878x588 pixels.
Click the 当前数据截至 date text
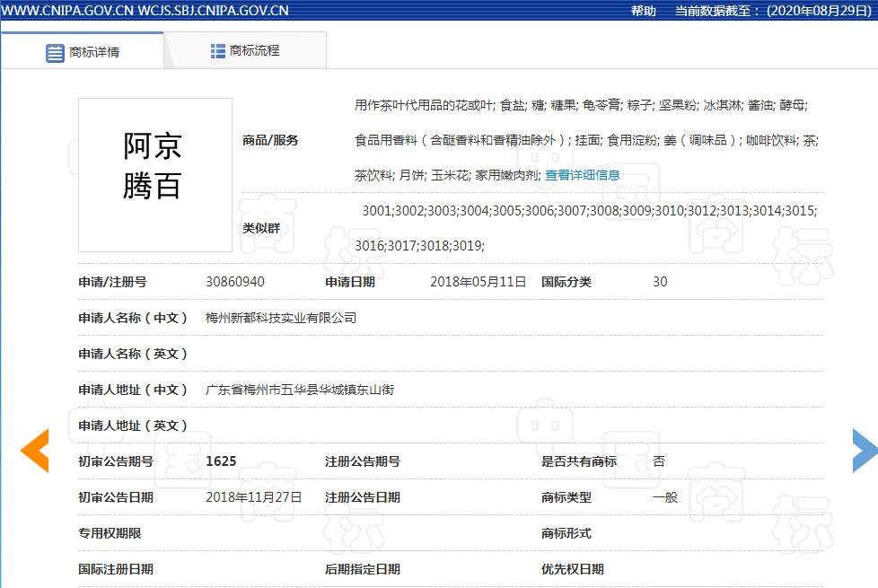(773, 11)
